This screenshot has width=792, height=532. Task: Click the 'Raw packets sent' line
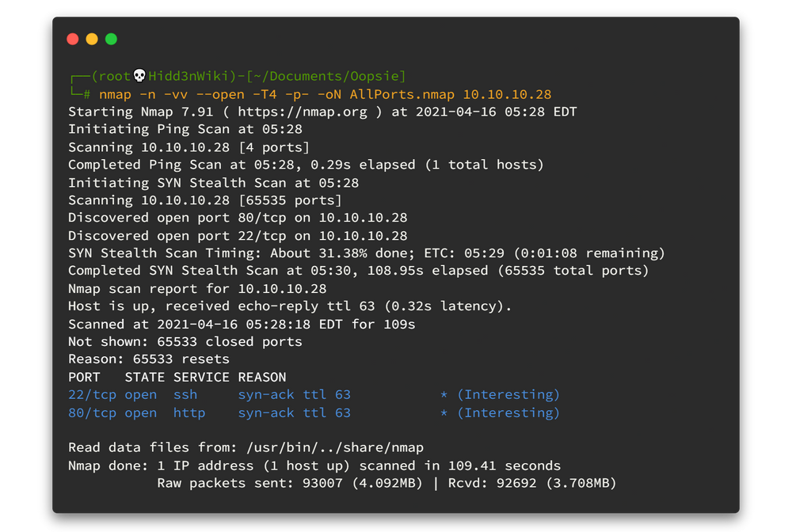[x=386, y=483]
